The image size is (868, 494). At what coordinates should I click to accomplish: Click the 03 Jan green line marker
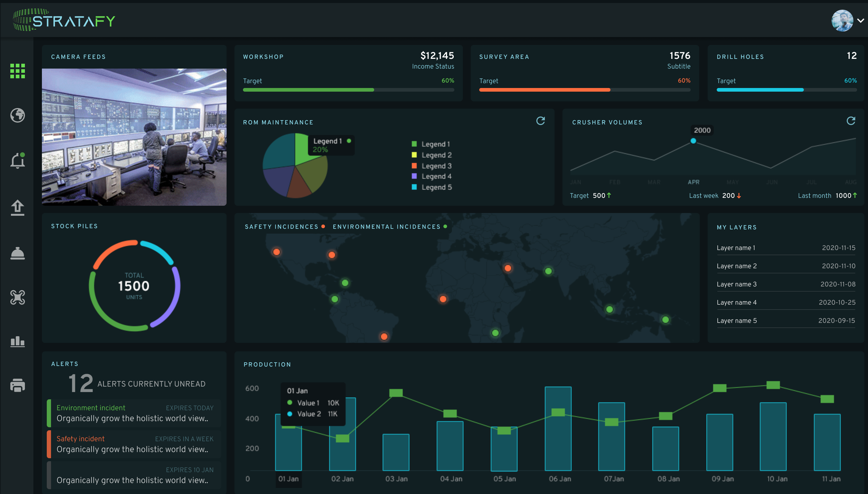pos(396,393)
